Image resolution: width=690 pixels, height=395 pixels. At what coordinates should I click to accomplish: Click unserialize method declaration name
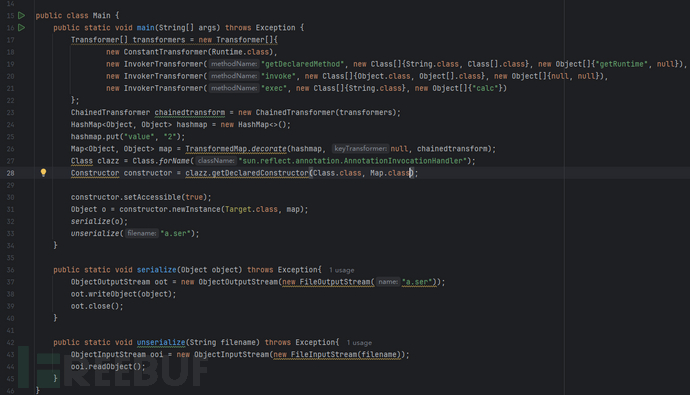tap(161, 343)
